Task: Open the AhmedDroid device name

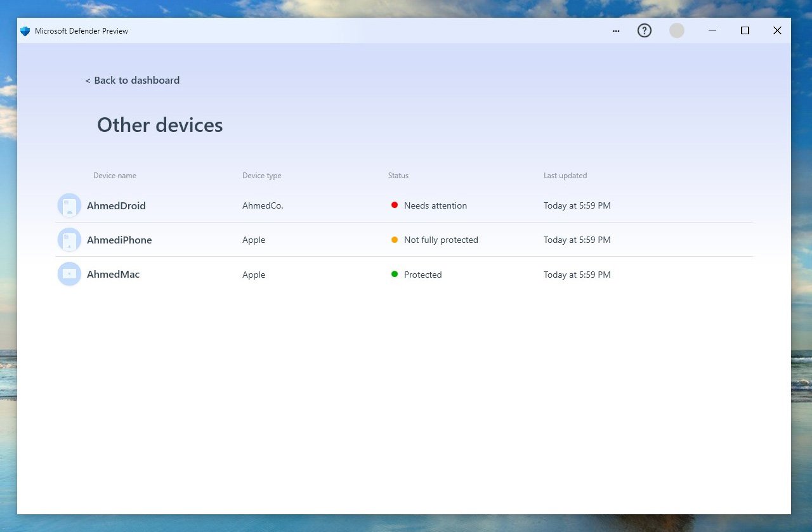Action: point(116,206)
